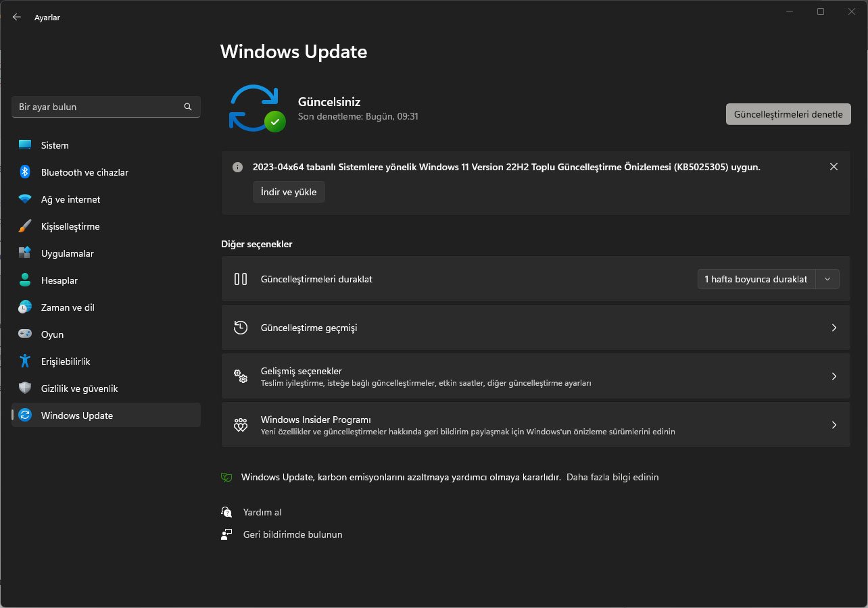Click the İndir ve yükle button
Viewport: 868px width, 608px height.
point(289,192)
